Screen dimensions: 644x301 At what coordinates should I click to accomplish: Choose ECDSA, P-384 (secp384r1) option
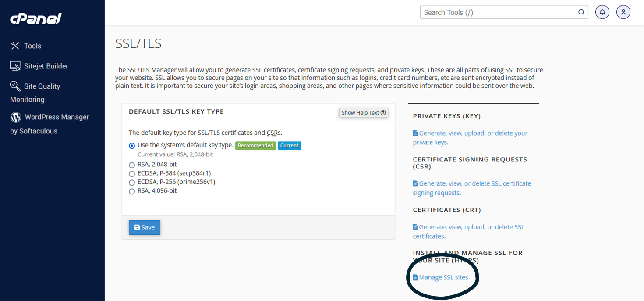tap(132, 174)
